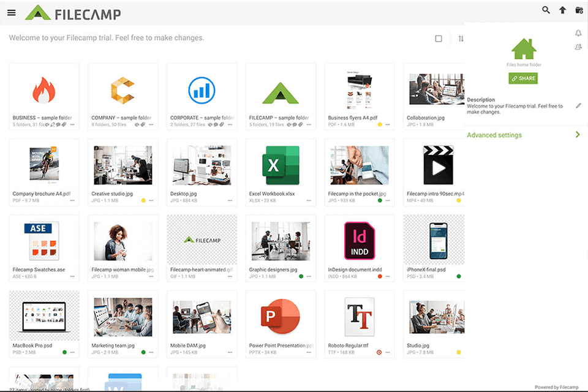Click yellow label dot on Business flyers A4.pdf
The height and width of the screenshot is (392, 588).
point(380,124)
